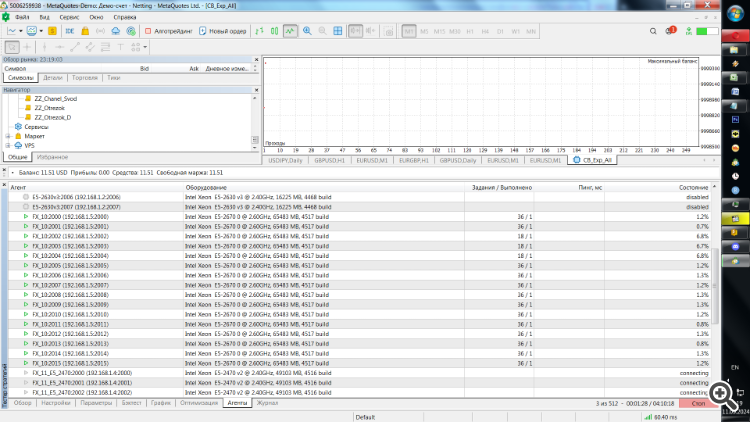The image size is (750, 422).
Task: Open the Сервис menu
Action: click(69, 17)
